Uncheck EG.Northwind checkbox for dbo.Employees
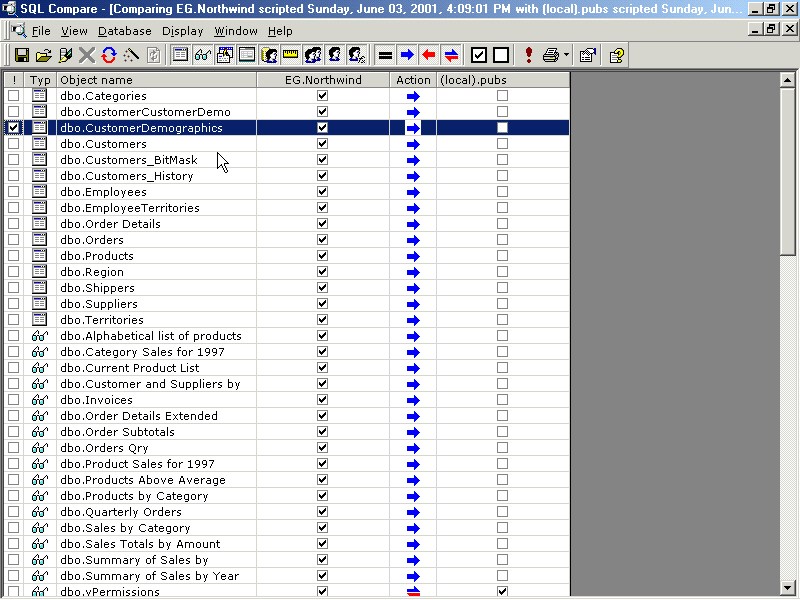 (x=322, y=192)
